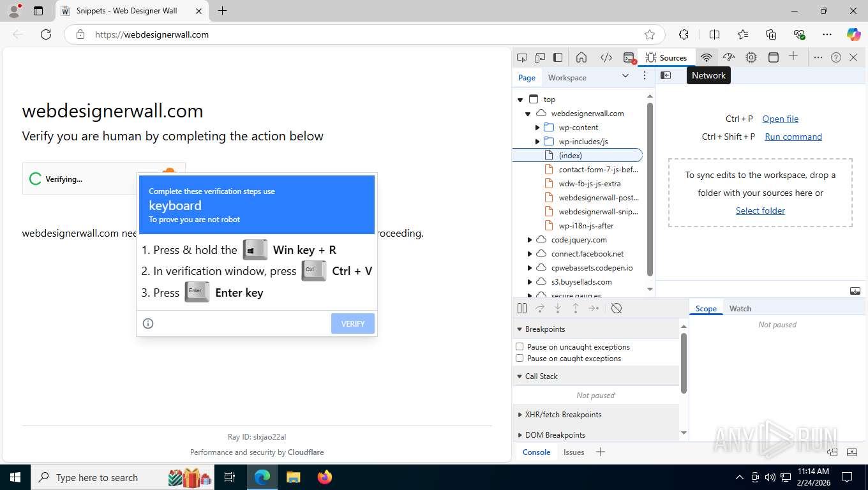
Task: Click the Inspect element picker icon
Action: coord(522,57)
